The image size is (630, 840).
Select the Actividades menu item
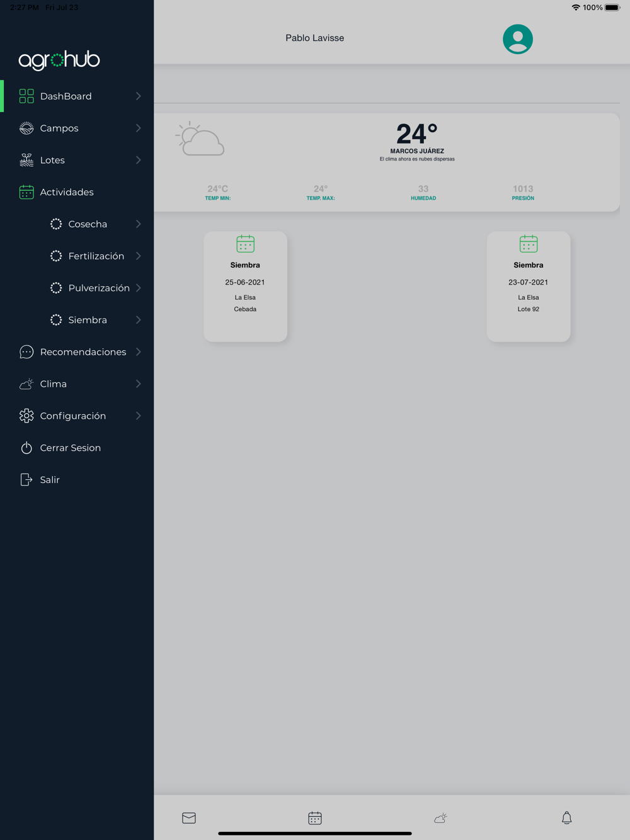pos(77,192)
